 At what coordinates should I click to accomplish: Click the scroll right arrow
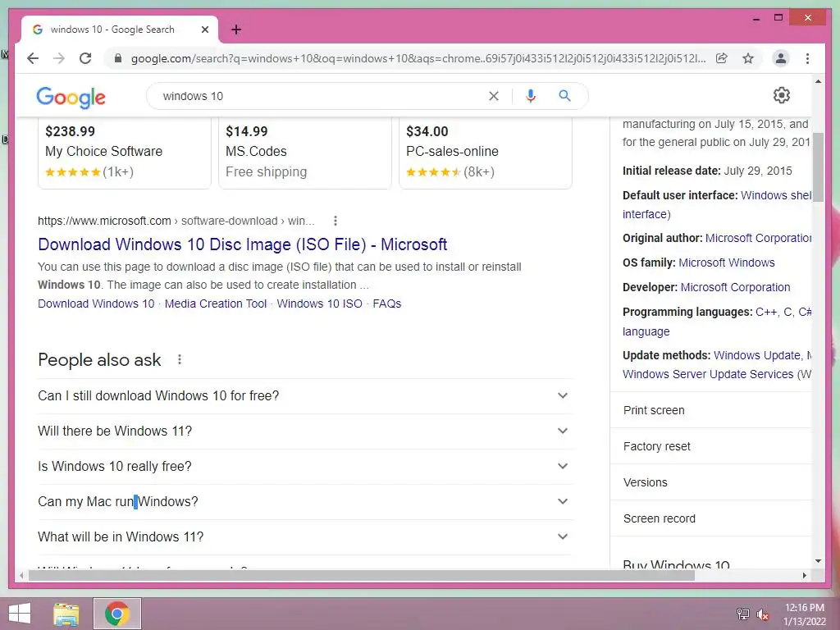pyautogui.click(x=804, y=575)
